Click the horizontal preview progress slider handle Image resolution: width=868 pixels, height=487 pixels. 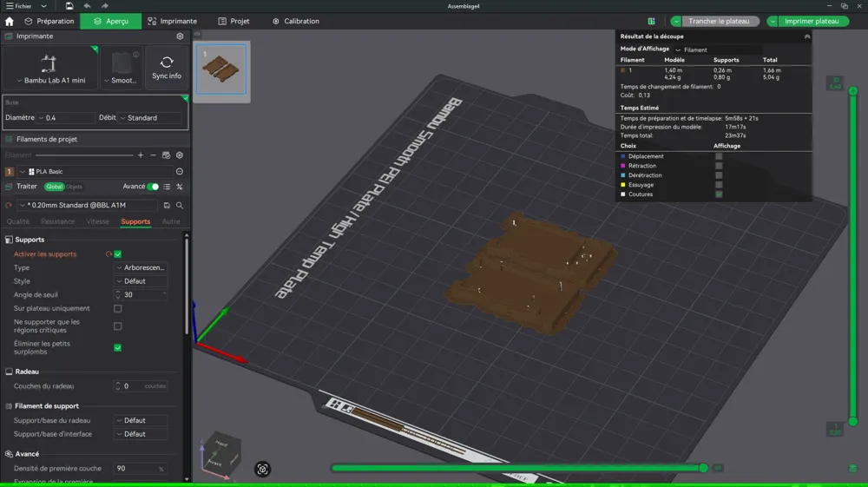click(703, 468)
